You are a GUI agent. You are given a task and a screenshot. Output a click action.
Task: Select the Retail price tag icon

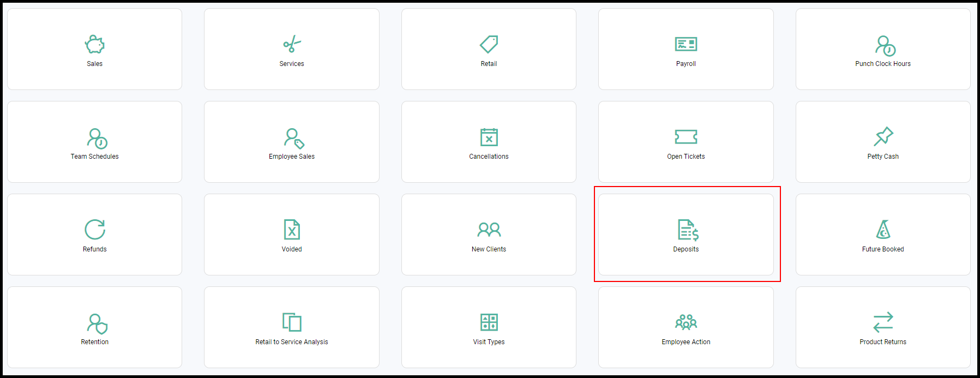click(489, 44)
